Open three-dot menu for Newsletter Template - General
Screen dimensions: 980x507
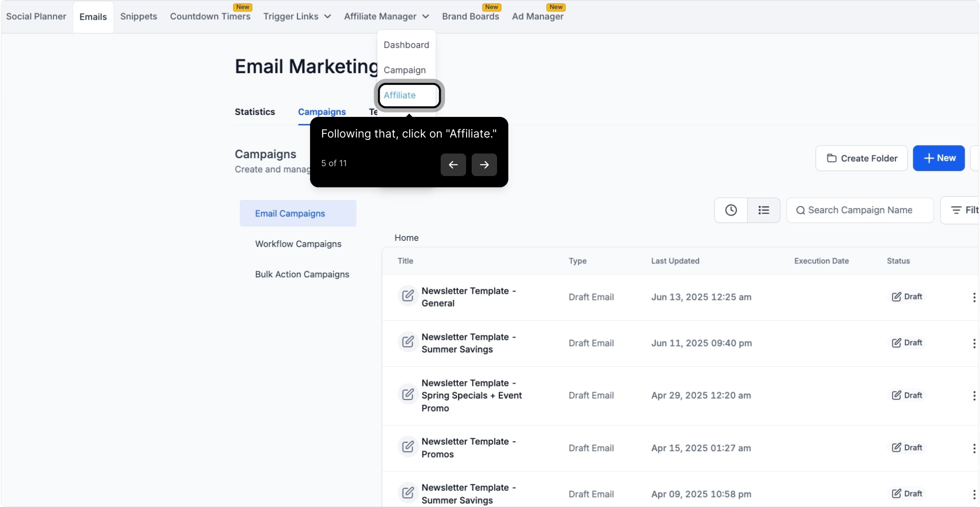point(974,297)
